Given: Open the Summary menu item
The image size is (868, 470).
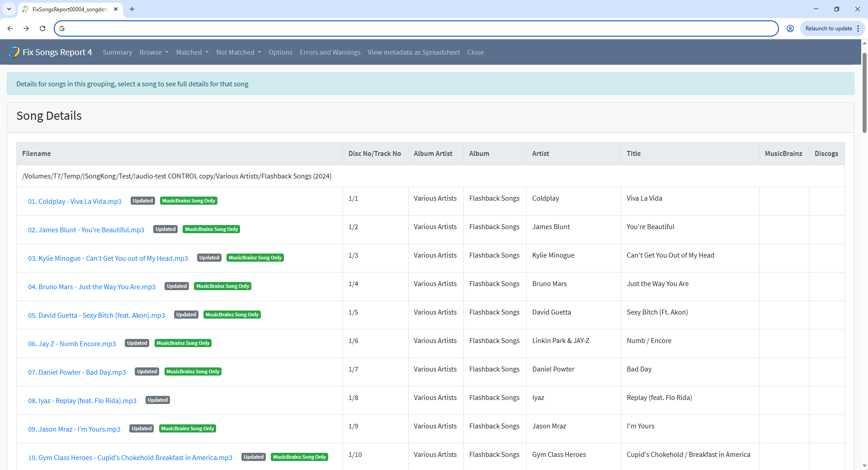Looking at the screenshot, I should (118, 52).
